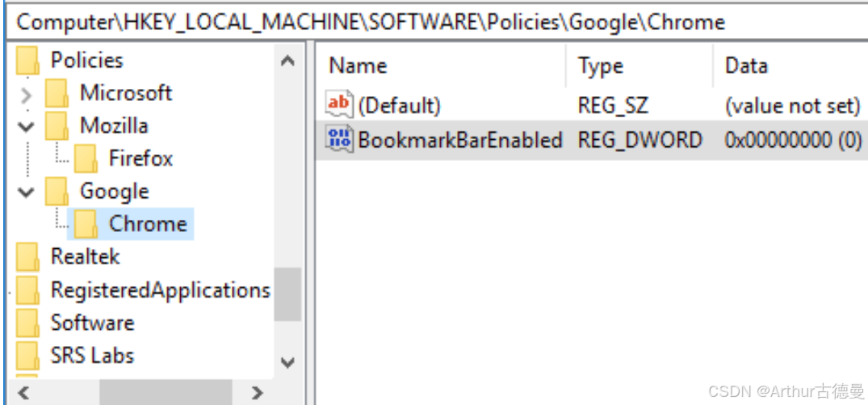Click the (value not set) data cell
Screen dimensions: 868x405
[x=792, y=105]
